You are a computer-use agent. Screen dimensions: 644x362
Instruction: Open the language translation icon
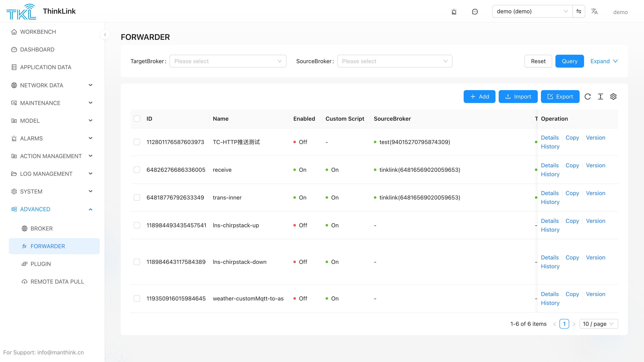pyautogui.click(x=594, y=11)
